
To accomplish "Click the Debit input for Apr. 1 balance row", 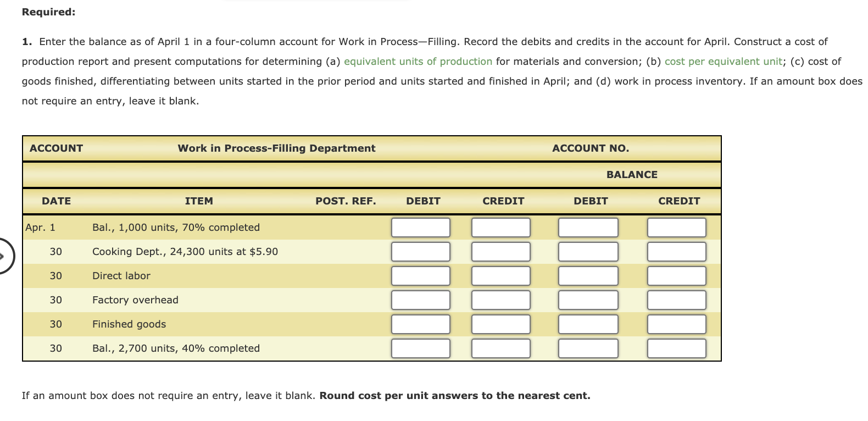I will (420, 227).
